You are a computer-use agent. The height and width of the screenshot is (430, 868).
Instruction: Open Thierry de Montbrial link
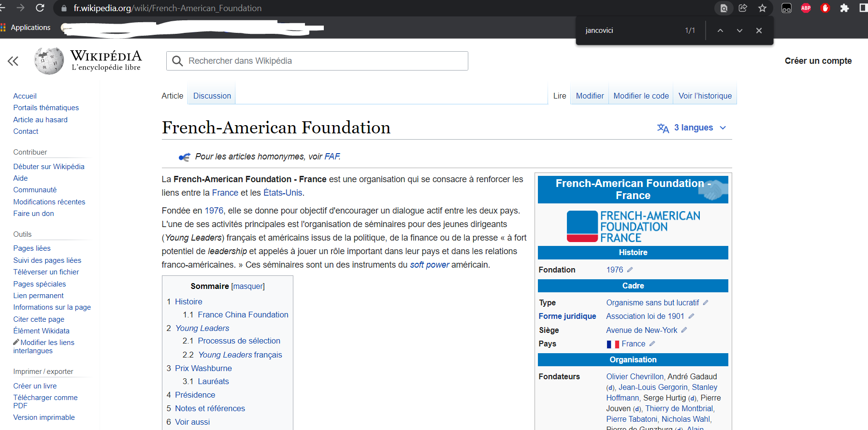(x=679, y=408)
